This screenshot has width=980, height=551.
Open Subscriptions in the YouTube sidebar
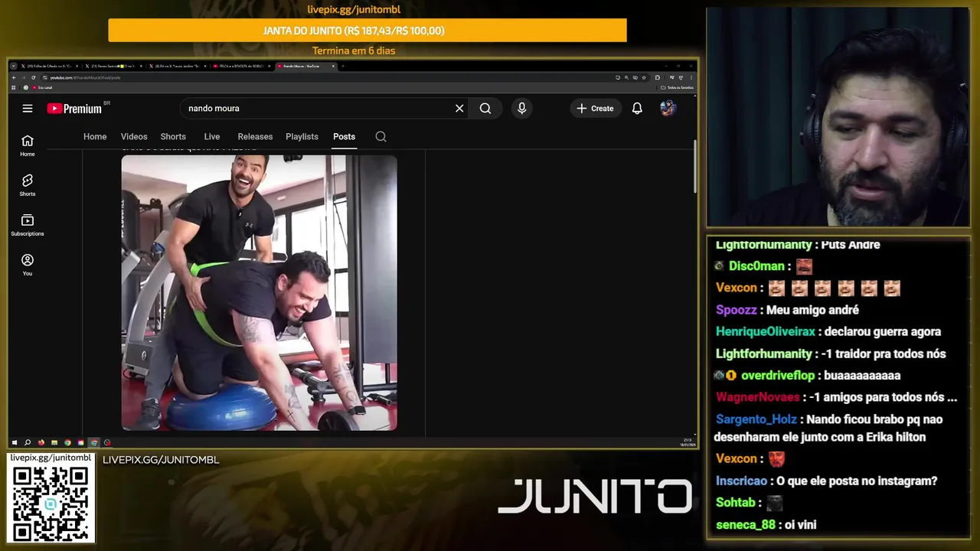28,225
